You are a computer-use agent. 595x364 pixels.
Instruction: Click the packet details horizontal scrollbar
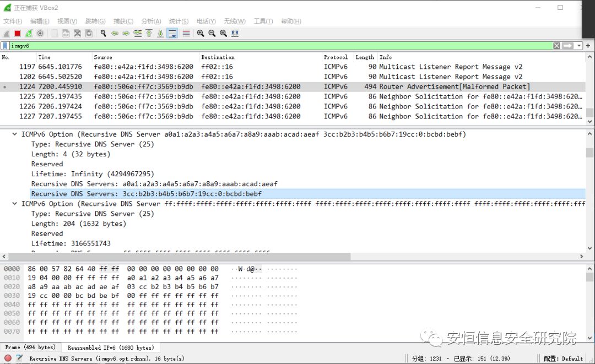[180, 257]
